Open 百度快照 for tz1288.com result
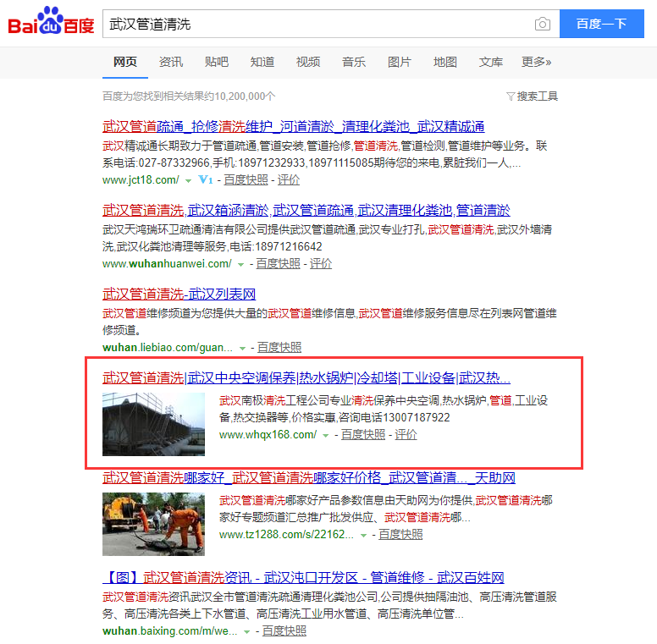The image size is (657, 644). point(401,535)
